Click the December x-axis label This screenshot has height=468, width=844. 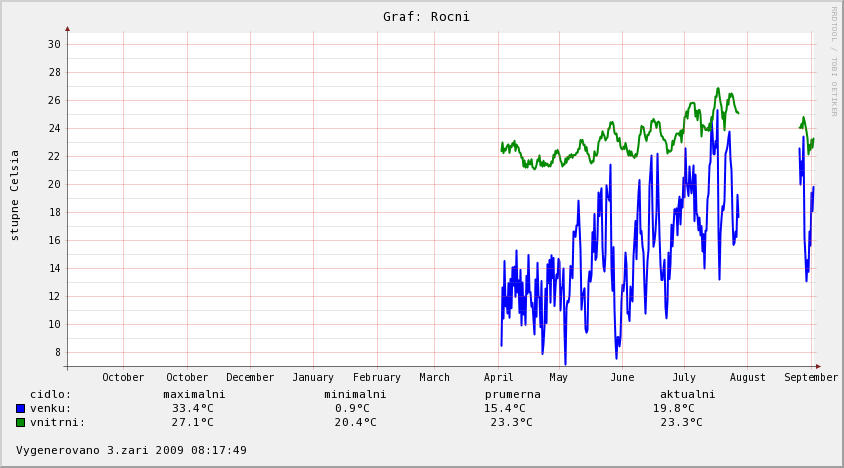click(x=250, y=378)
